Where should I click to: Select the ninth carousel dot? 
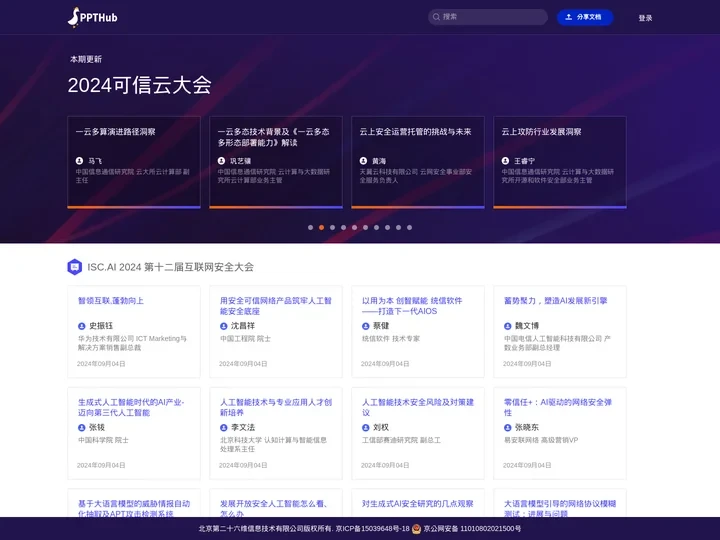pyautogui.click(x=399, y=227)
